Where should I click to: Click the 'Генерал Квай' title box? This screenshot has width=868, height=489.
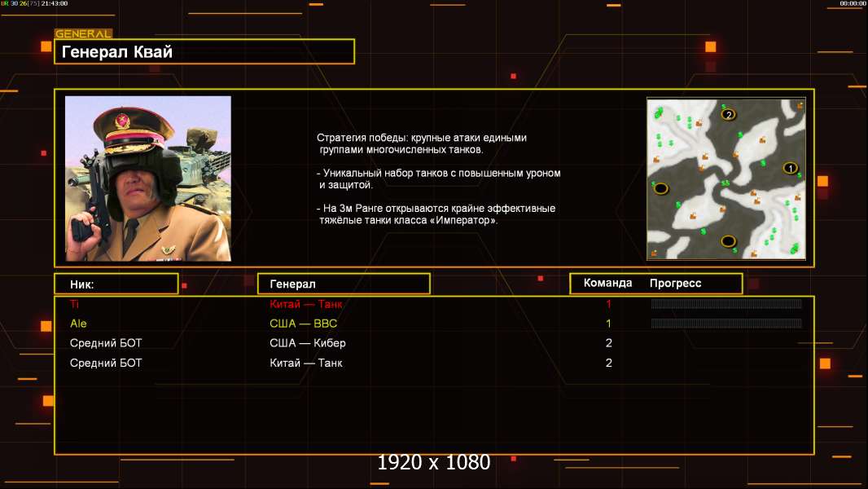click(x=204, y=51)
